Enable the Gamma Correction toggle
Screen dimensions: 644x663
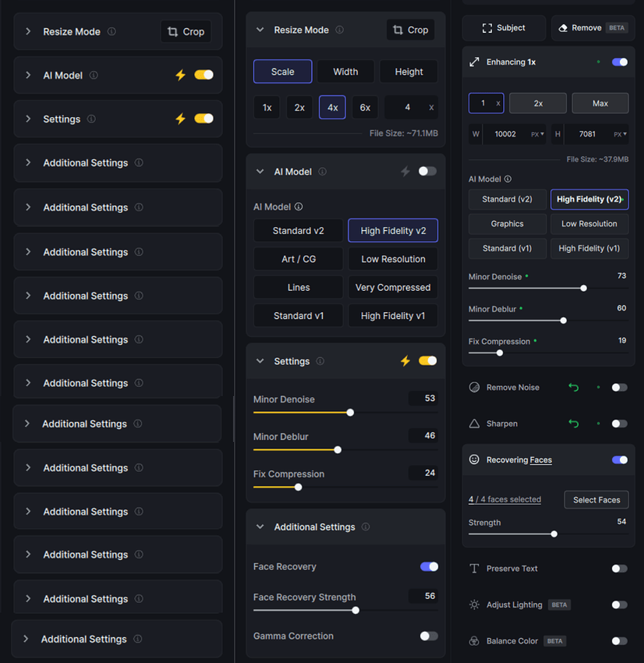click(428, 636)
